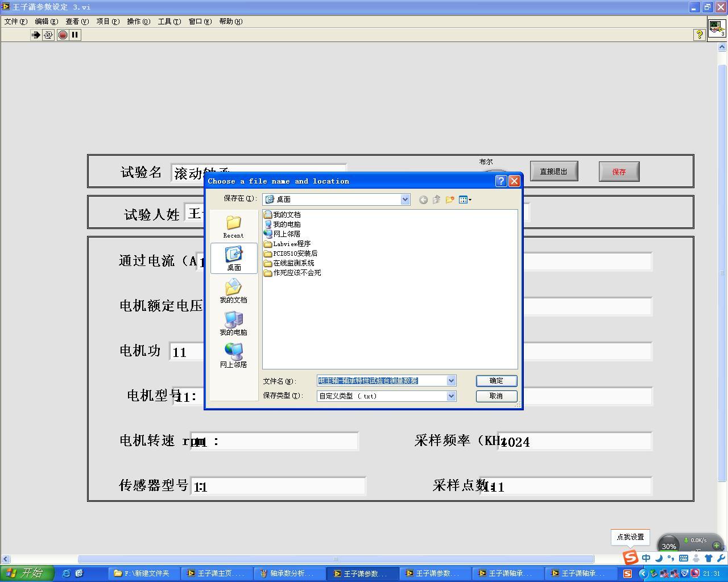Select the Labview程序 folder
The image size is (728, 582).
coord(287,243)
